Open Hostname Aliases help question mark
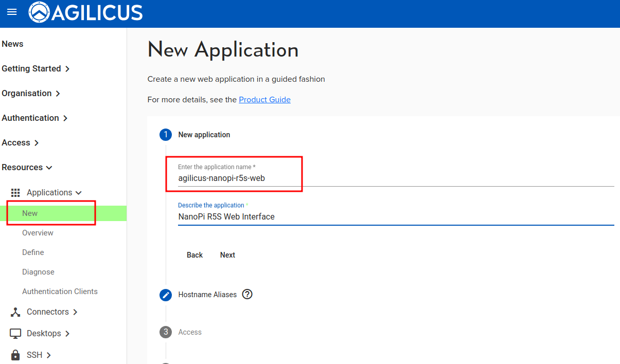620x364 pixels. click(x=247, y=295)
